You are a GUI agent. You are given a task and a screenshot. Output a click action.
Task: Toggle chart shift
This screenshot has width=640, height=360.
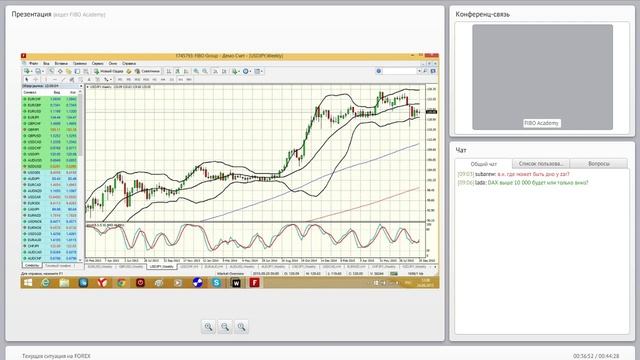(x=224, y=71)
